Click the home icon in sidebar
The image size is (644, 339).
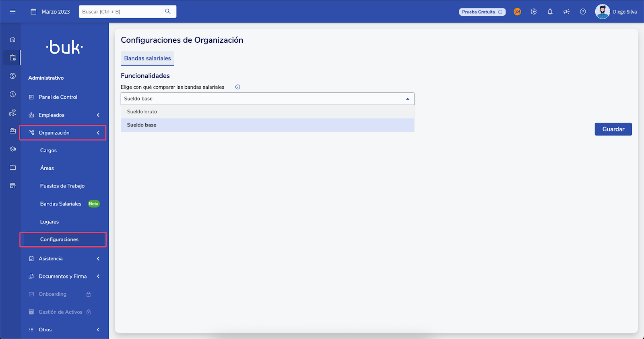pos(12,40)
